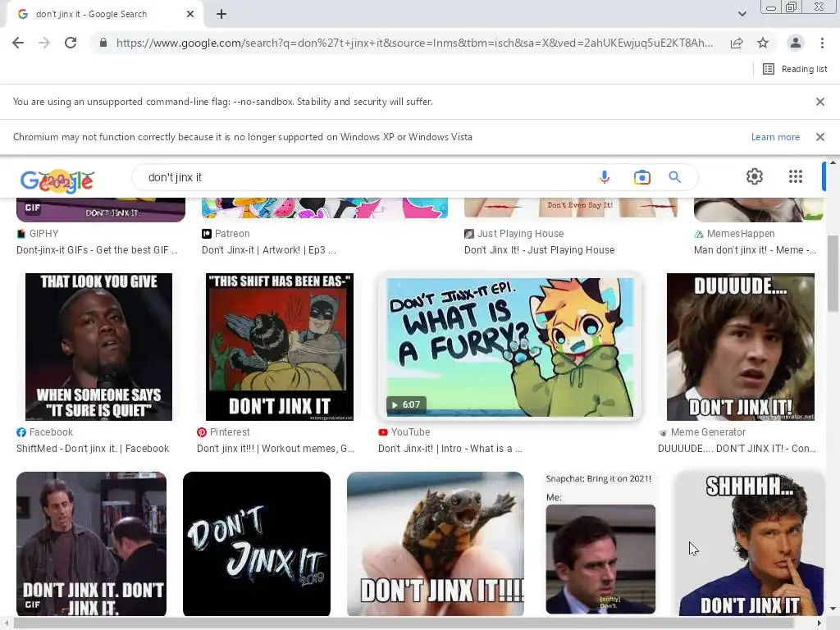Submit search with magnifying glass icon
Viewport: 840px width, 630px height.
674,177
